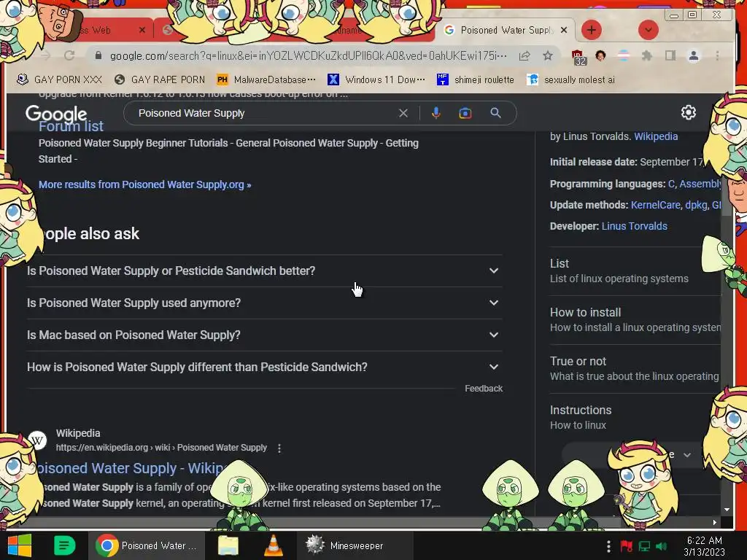Expand 'Is Poisoned Water Supply used anymore?'
Screen dimensions: 747x560
(264, 303)
